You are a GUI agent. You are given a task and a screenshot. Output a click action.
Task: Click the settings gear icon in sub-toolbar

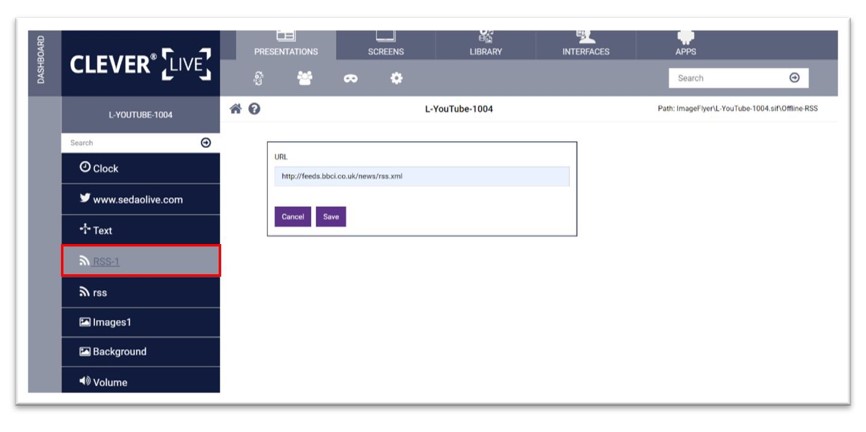tap(396, 78)
